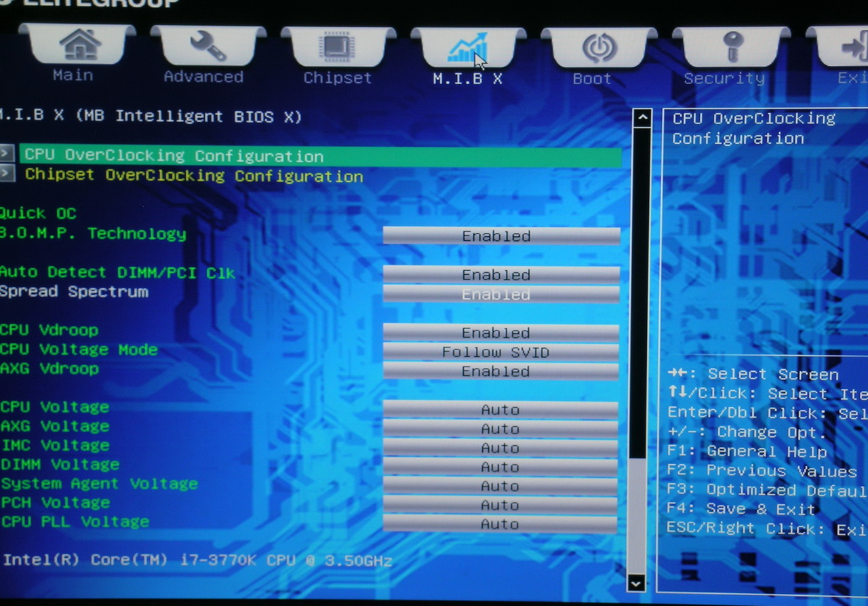
Task: Select the PCH Voltage label
Action: click(56, 502)
